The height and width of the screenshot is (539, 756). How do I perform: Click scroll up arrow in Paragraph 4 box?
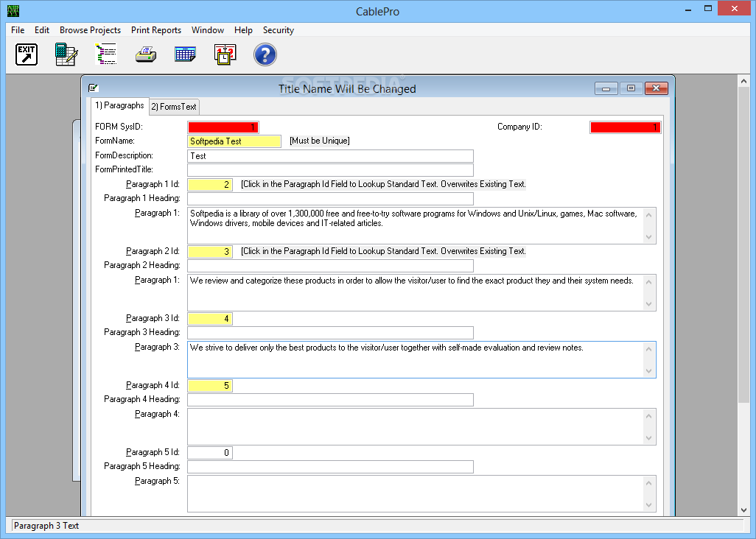tap(649, 416)
